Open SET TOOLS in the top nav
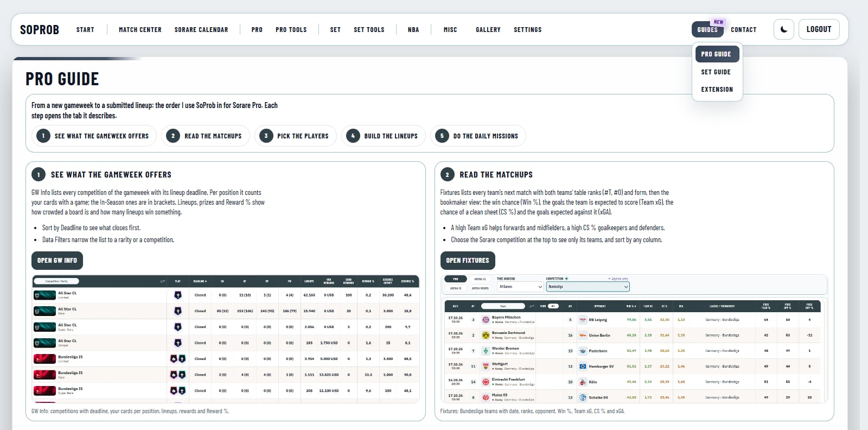This screenshot has width=868, height=430. coord(369,29)
